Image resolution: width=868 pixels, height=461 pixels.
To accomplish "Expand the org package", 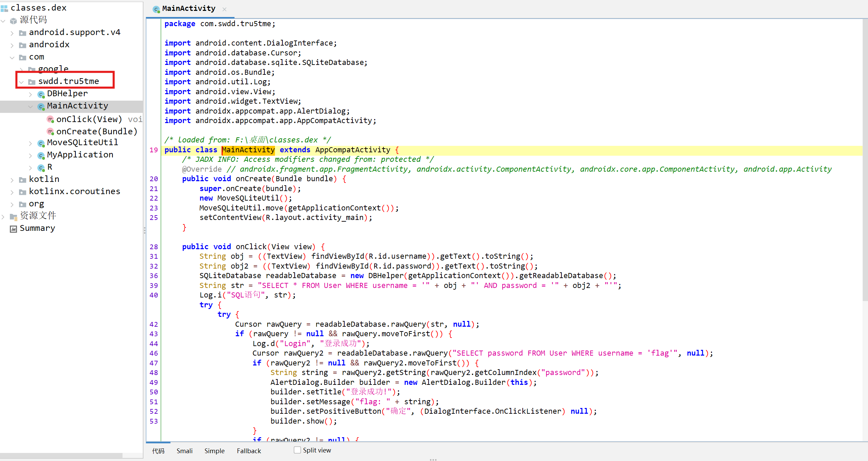I will click(12, 204).
